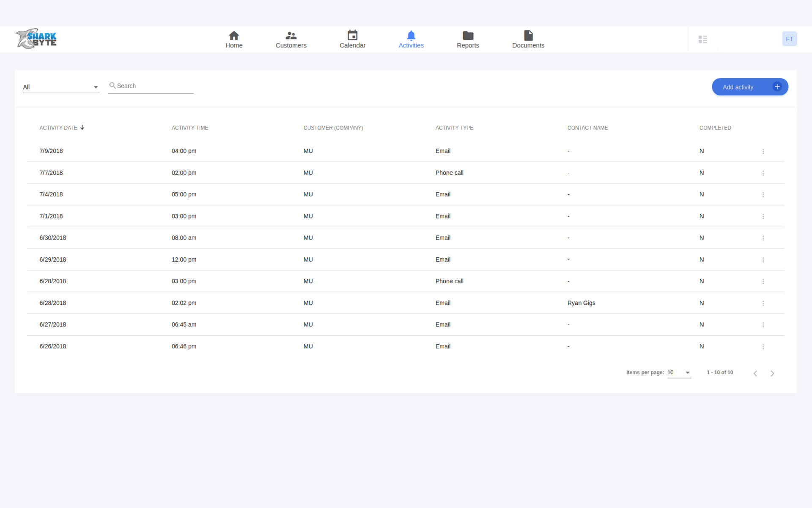This screenshot has height=508, width=812.
Task: Open the Calendar icon
Action: pyautogui.click(x=352, y=35)
